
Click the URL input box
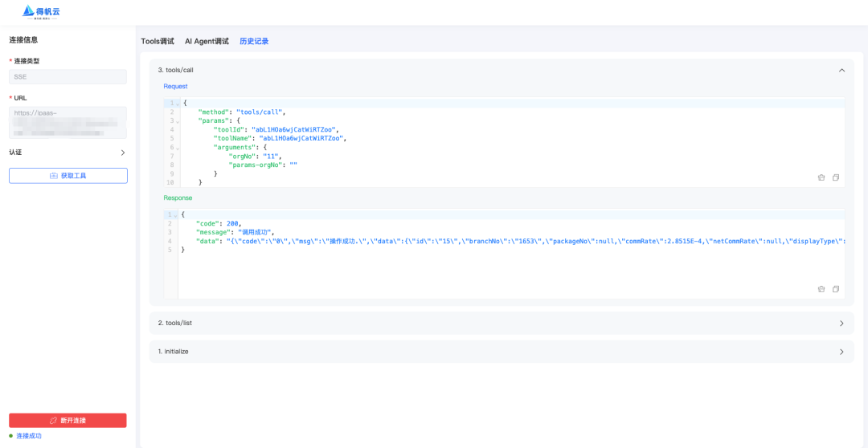click(x=68, y=123)
